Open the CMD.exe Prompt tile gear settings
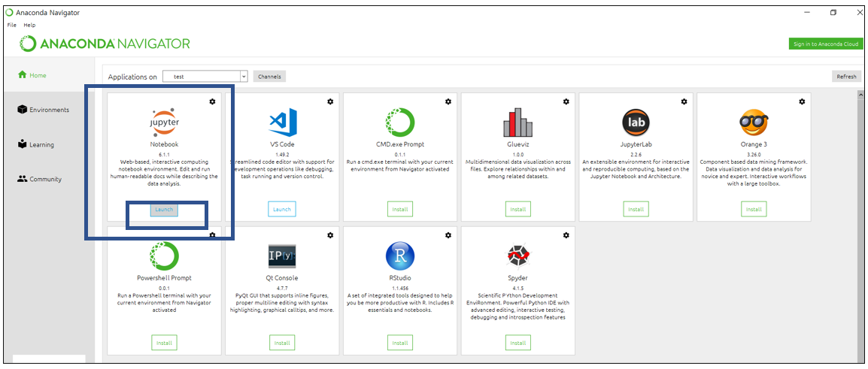 point(448,101)
